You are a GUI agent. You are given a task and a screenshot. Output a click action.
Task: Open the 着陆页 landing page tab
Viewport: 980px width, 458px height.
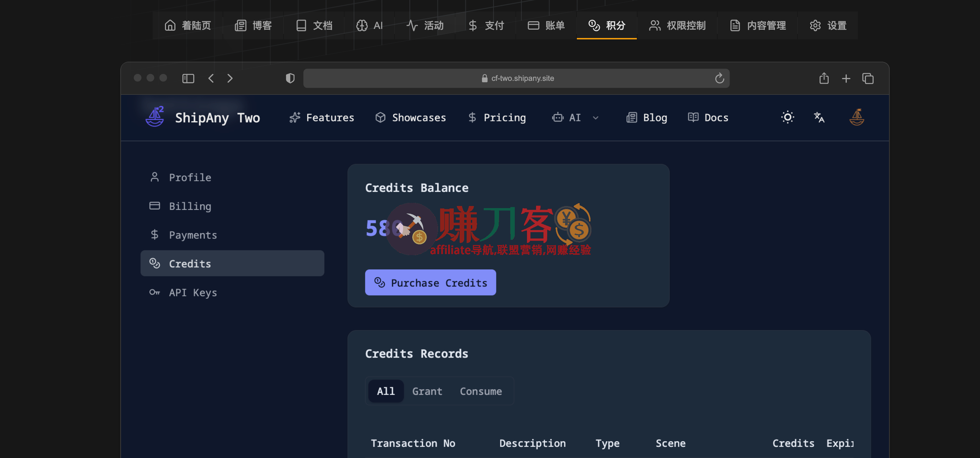coord(188,25)
